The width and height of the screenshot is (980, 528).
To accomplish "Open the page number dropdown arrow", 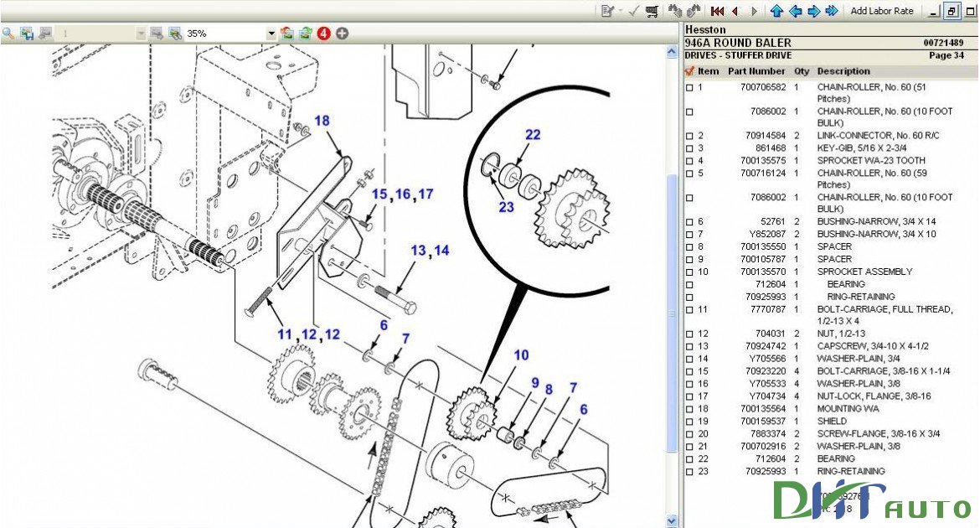I will [x=141, y=34].
